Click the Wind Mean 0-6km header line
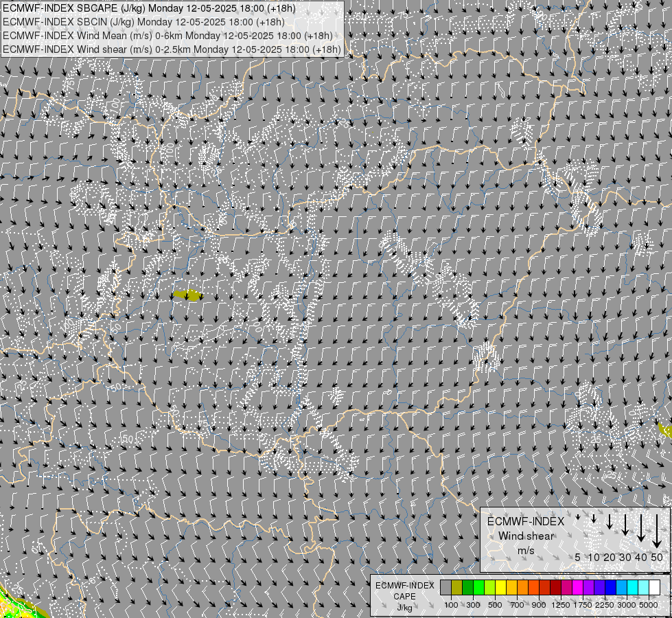Image resolution: width=672 pixels, height=618 pixels. 167,36
